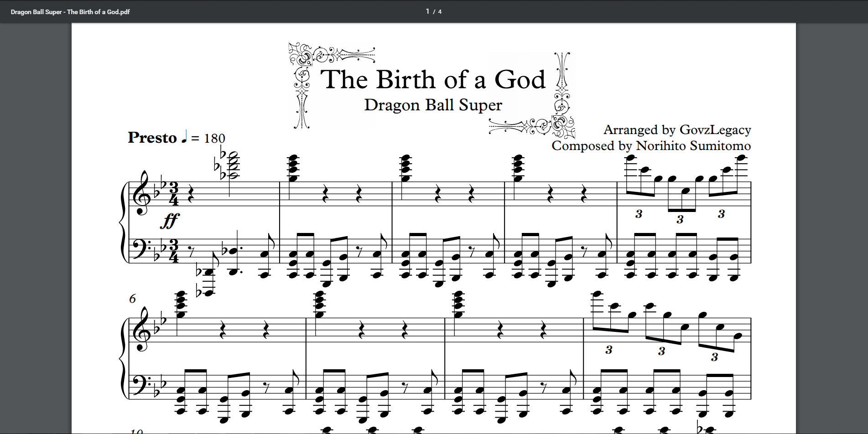The image size is (868, 434).
Task: Click the bass clef in first system
Action: click(140, 248)
